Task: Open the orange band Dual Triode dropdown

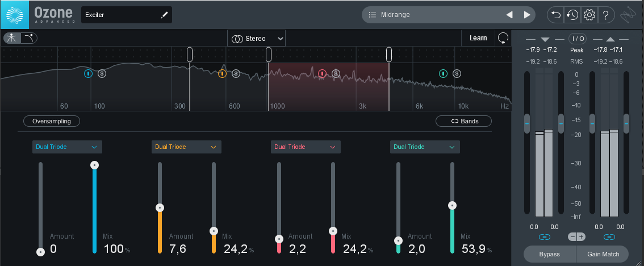Action: 186,147
